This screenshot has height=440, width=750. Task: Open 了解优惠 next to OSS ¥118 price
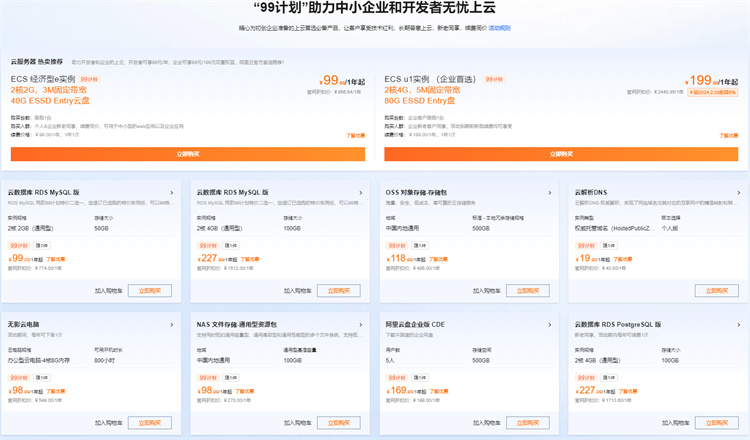pos(438,259)
